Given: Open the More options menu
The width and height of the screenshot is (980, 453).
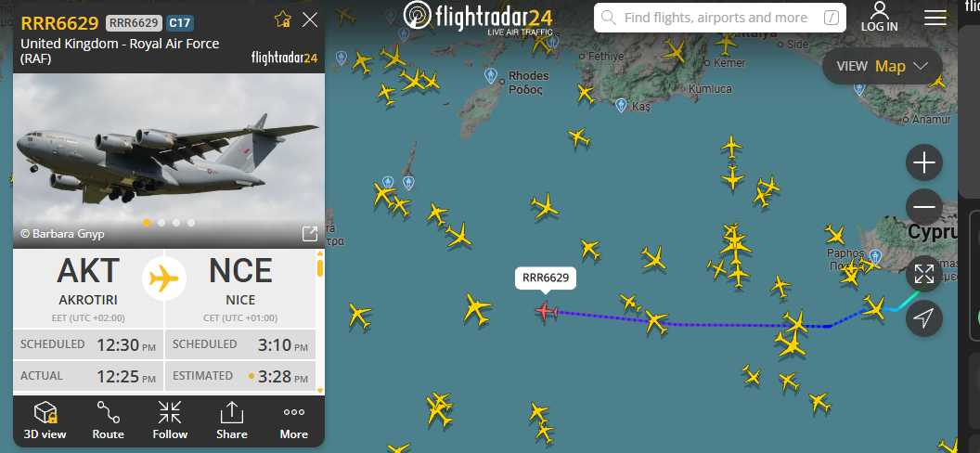Looking at the screenshot, I should 294,420.
